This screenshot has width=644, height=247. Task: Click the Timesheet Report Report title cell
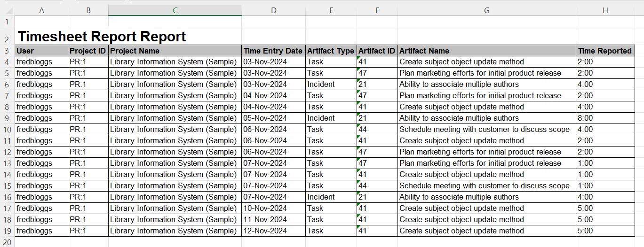coord(102,37)
